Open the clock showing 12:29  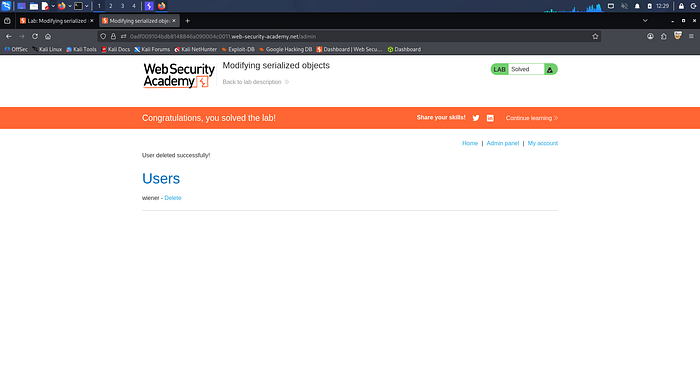[662, 6]
